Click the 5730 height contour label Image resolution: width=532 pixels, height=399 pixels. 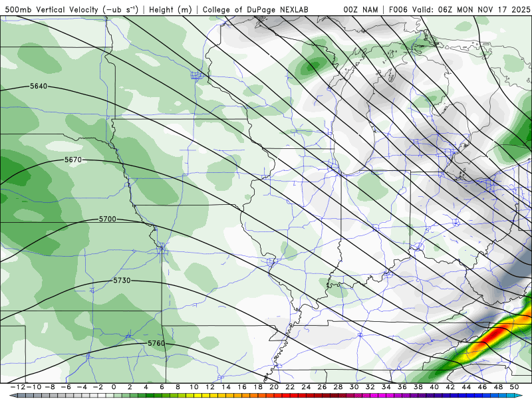coord(122,280)
